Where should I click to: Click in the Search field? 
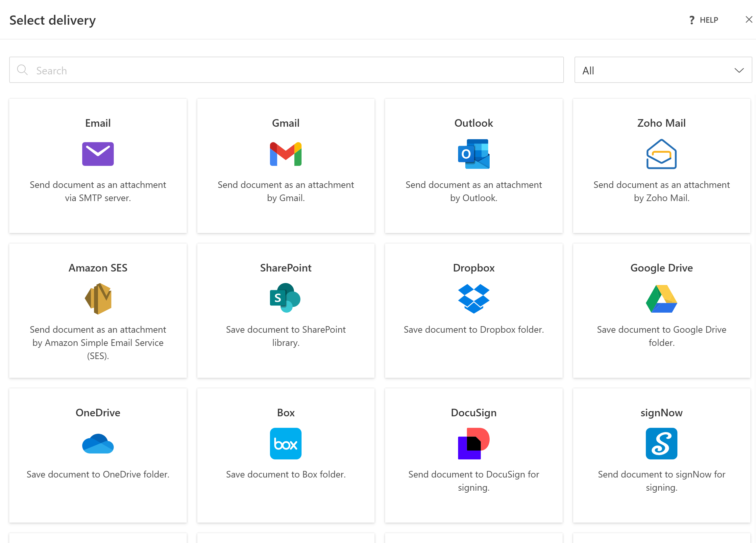(x=287, y=70)
